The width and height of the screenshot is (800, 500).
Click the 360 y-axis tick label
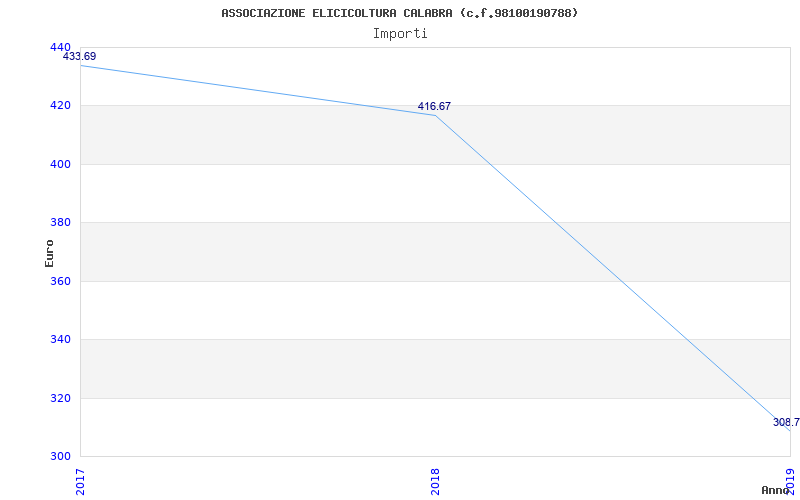(x=60, y=281)
